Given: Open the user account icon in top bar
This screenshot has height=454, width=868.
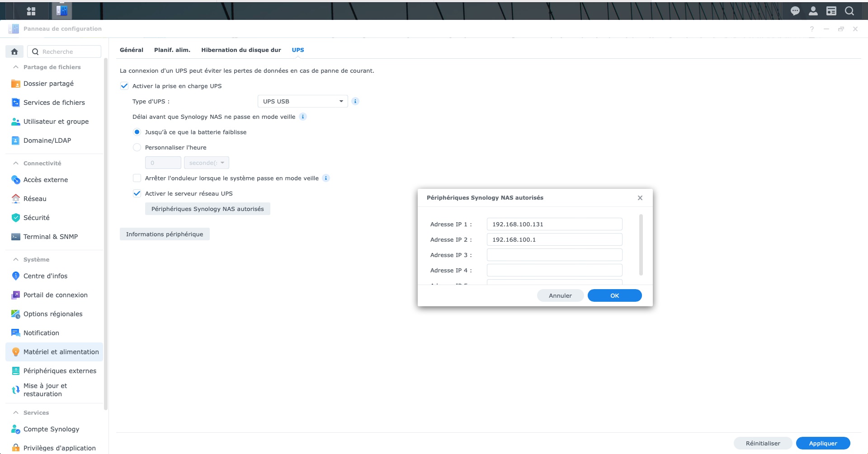Looking at the screenshot, I should pos(813,11).
